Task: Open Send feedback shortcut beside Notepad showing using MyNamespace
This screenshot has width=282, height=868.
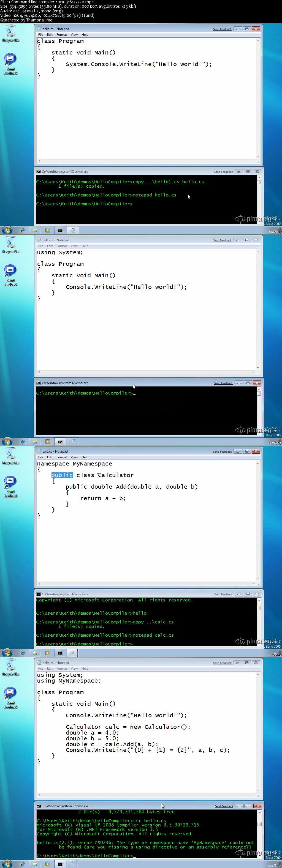Action: tap(10, 697)
